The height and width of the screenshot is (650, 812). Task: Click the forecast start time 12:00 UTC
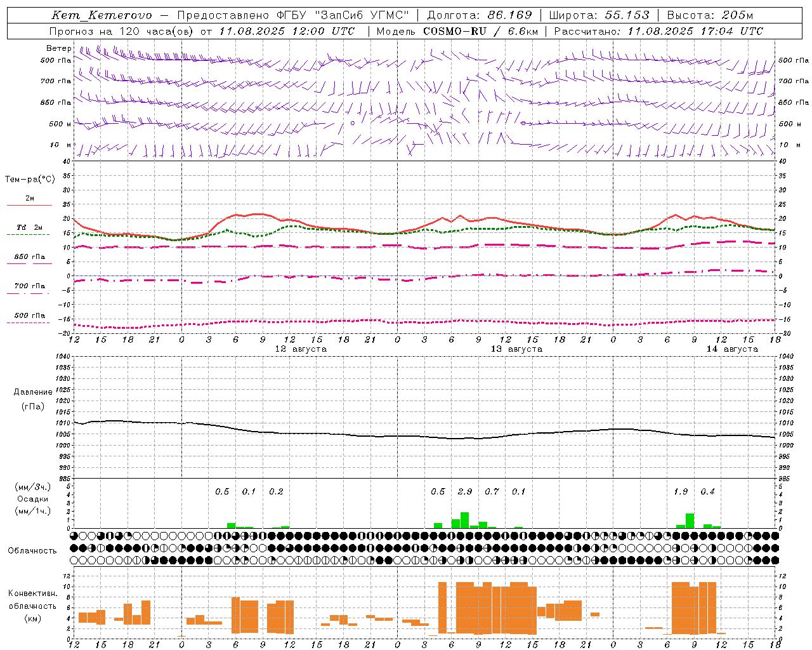coord(324,31)
